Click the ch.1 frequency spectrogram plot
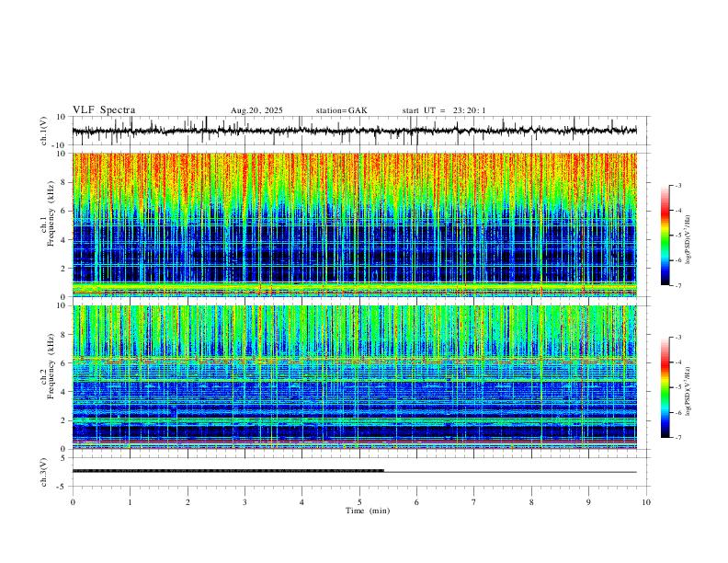This screenshot has height=563, width=728. 354,224
